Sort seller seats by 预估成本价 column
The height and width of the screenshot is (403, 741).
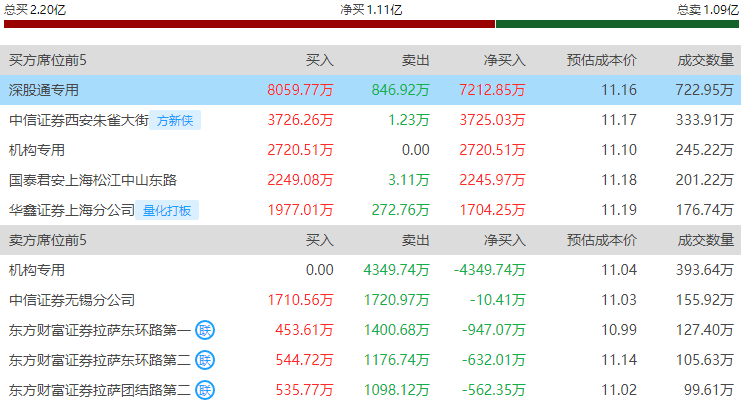(x=601, y=240)
